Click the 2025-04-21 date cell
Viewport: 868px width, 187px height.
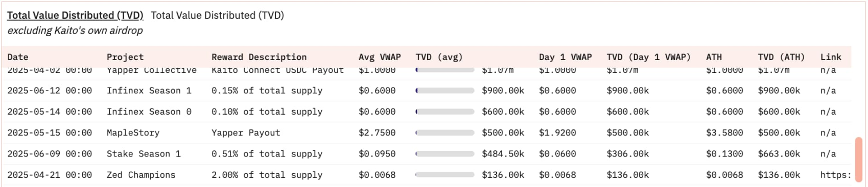(50, 175)
